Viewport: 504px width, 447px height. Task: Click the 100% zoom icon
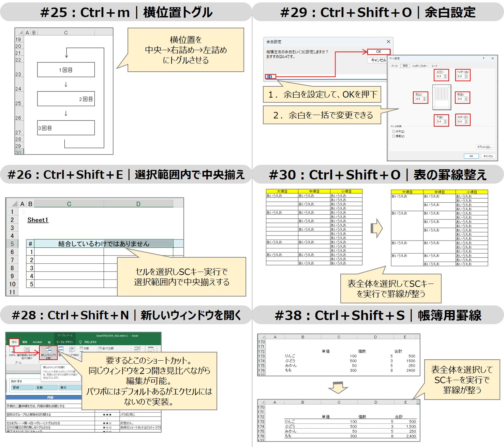(12, 349)
